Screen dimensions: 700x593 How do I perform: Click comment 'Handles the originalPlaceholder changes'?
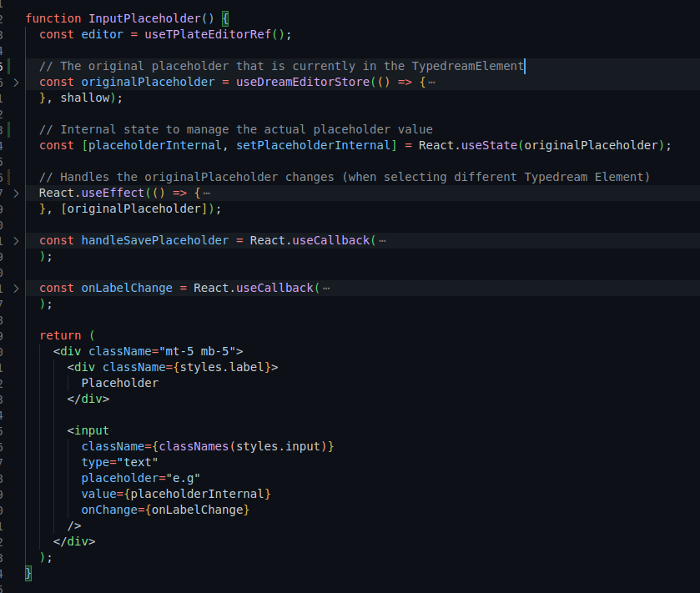345,177
